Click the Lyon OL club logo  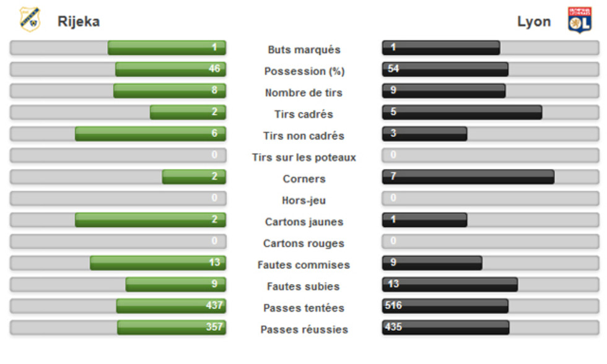(580, 20)
